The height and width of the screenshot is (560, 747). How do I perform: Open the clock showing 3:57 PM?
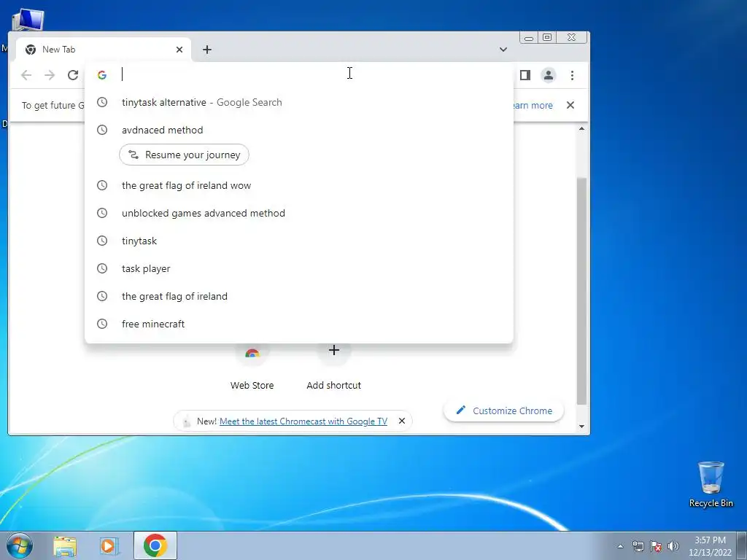[x=710, y=546]
